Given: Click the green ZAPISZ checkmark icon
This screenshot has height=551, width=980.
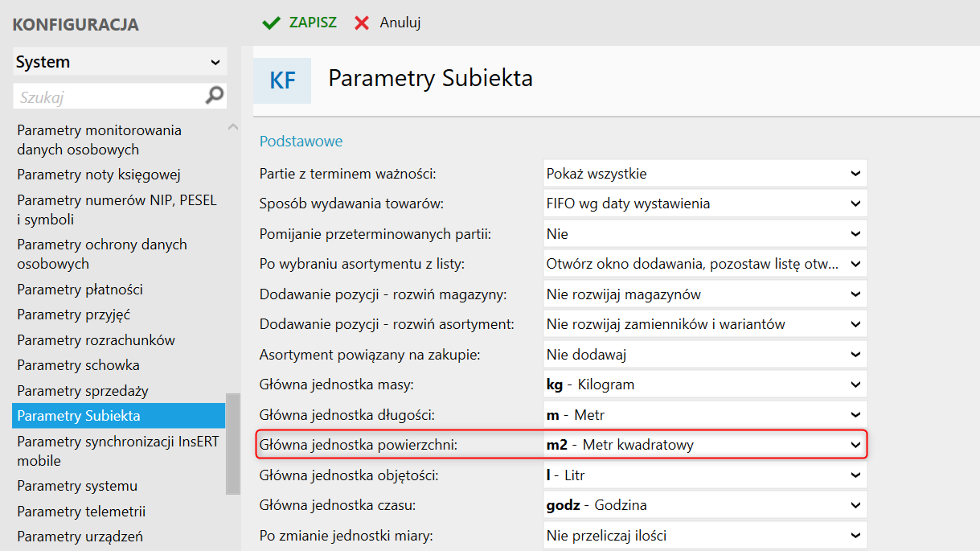Looking at the screenshot, I should click(x=272, y=23).
